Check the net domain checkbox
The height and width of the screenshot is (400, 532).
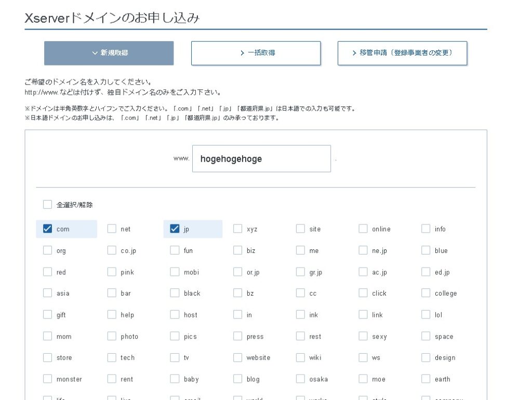112,229
